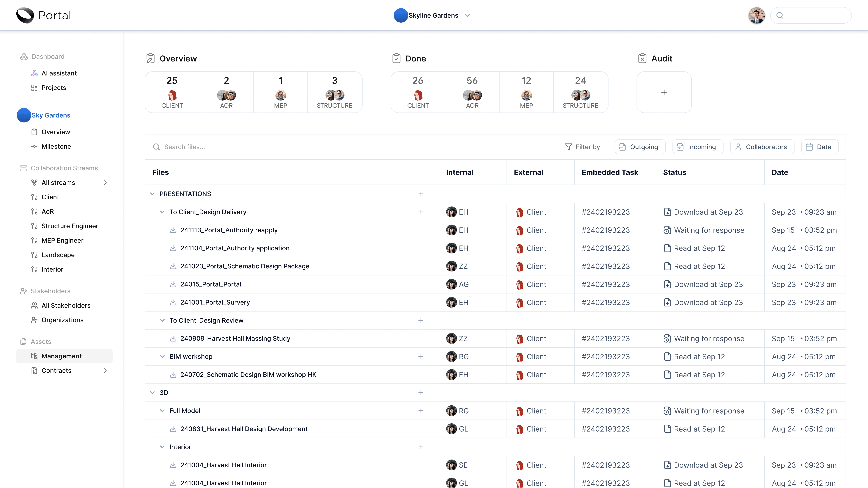Click the top-right global search box
Viewport: 868px width, 488px height.
tap(811, 16)
